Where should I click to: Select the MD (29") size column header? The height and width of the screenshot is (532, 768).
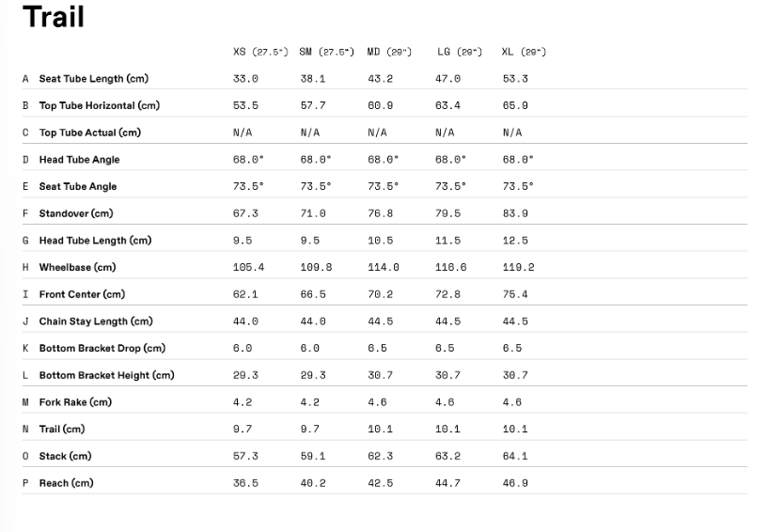pos(389,52)
